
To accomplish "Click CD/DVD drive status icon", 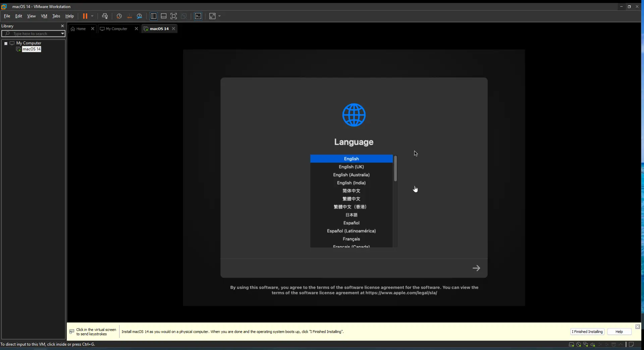I will pyautogui.click(x=579, y=344).
